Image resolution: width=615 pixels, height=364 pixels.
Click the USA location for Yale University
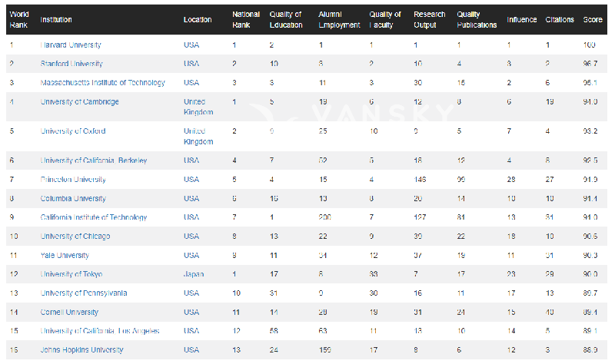(191, 256)
